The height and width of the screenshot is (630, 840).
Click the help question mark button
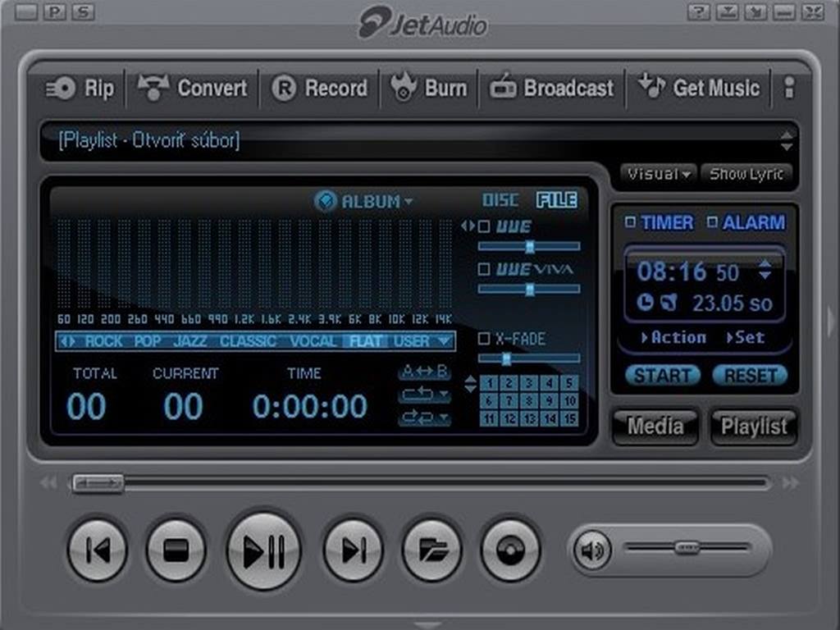699,12
